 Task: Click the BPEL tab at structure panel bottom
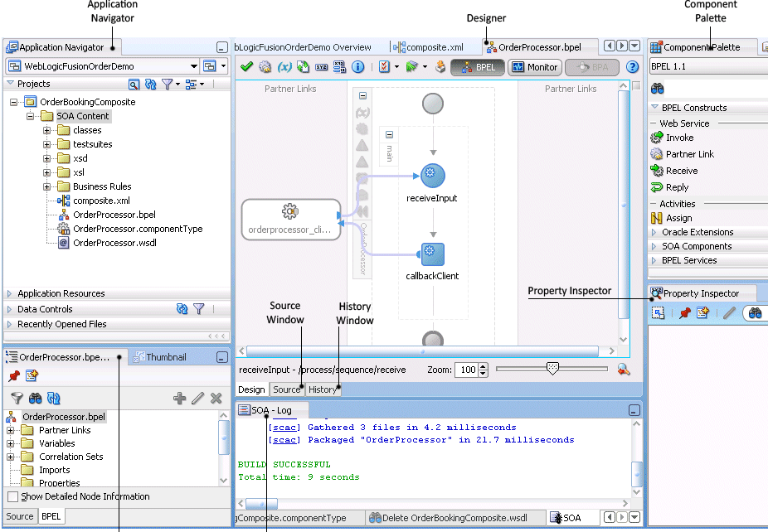pos(51,516)
